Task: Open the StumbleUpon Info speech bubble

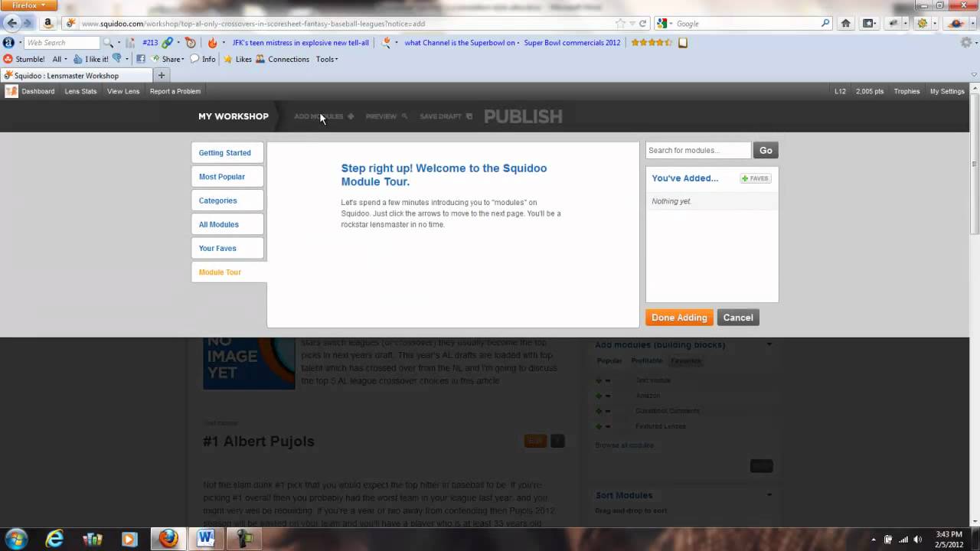Action: (203, 59)
